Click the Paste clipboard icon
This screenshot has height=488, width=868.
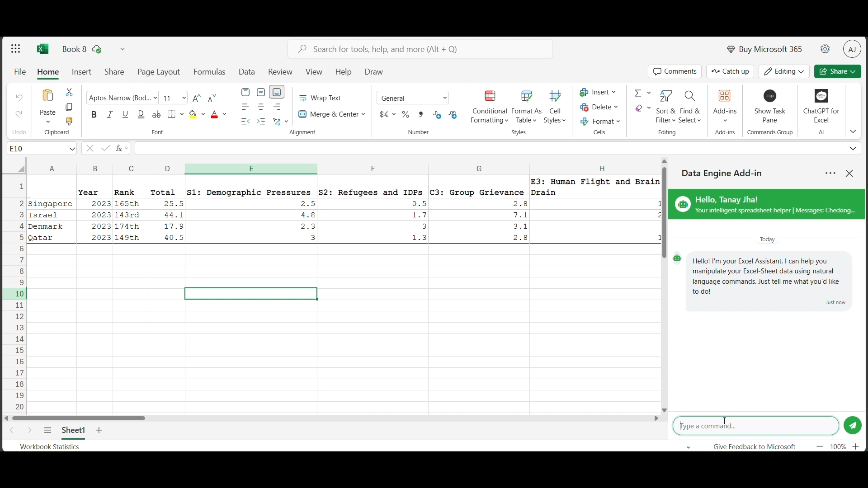[48, 96]
